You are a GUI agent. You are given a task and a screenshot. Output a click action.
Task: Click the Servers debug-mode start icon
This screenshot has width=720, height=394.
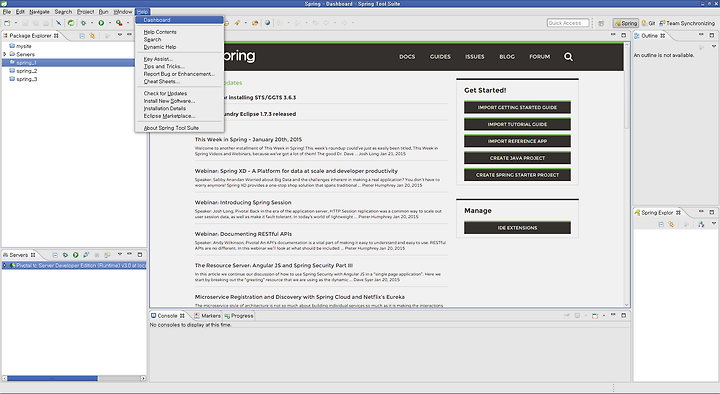[65, 255]
